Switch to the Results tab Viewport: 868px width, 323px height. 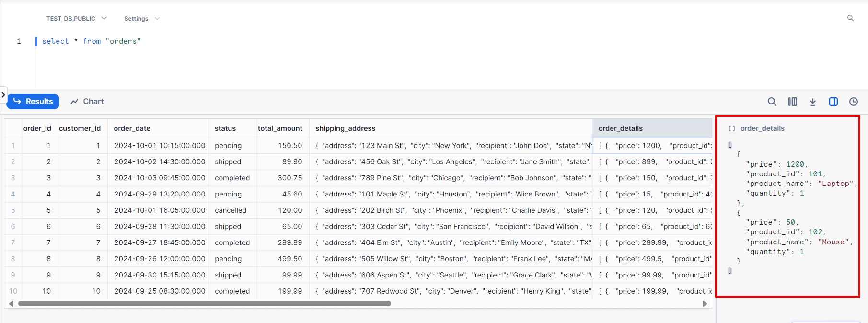pyautogui.click(x=33, y=102)
